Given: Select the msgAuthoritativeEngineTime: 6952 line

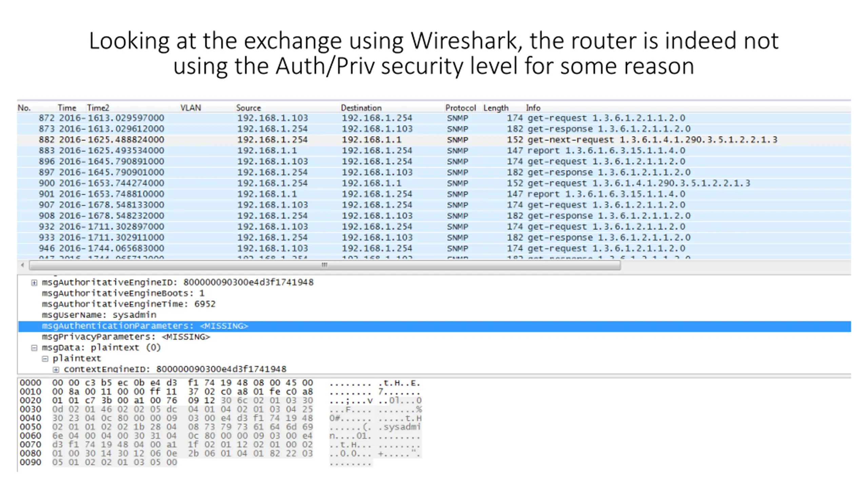Looking at the screenshot, I should (129, 304).
